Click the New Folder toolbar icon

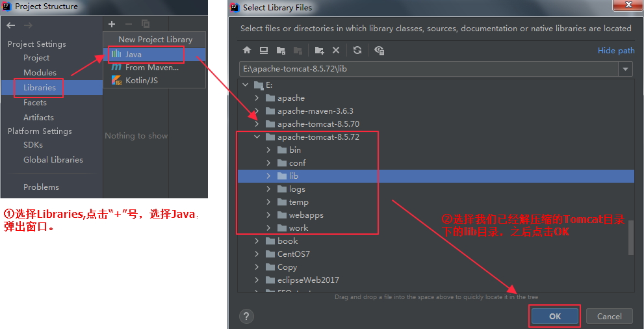click(x=319, y=50)
